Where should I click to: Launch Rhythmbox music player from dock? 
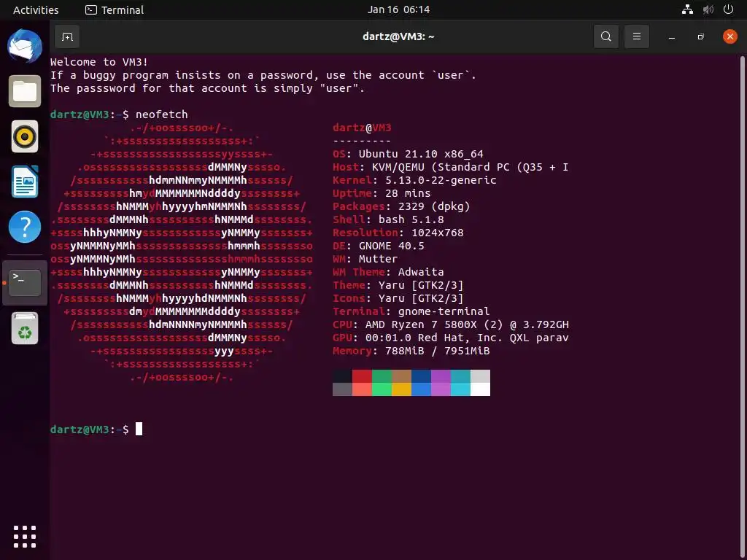25,136
